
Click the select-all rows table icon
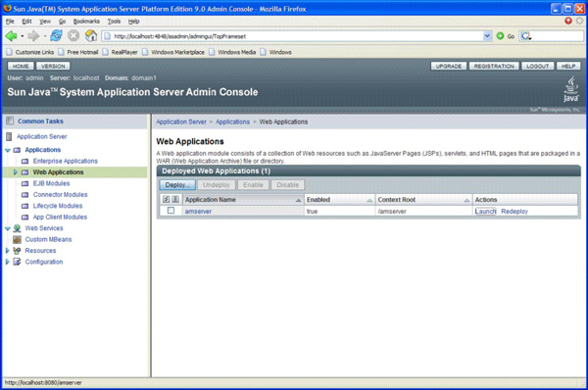pos(167,200)
